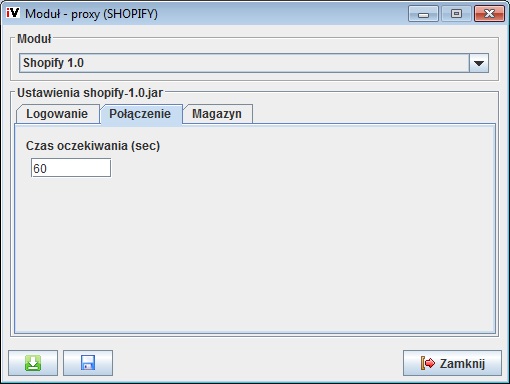510x384 pixels.
Task: Maximize the Moduł proxy window
Action: (x=456, y=14)
